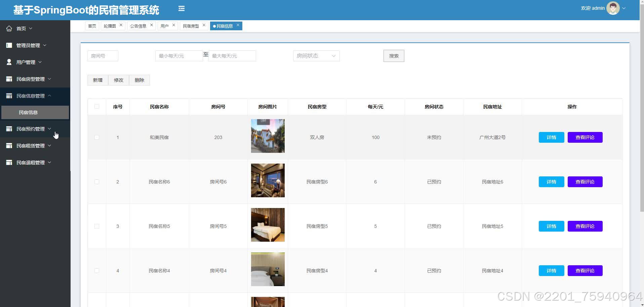This screenshot has height=307, width=644.
Task: Click the admin avatar picture
Action: [613, 8]
